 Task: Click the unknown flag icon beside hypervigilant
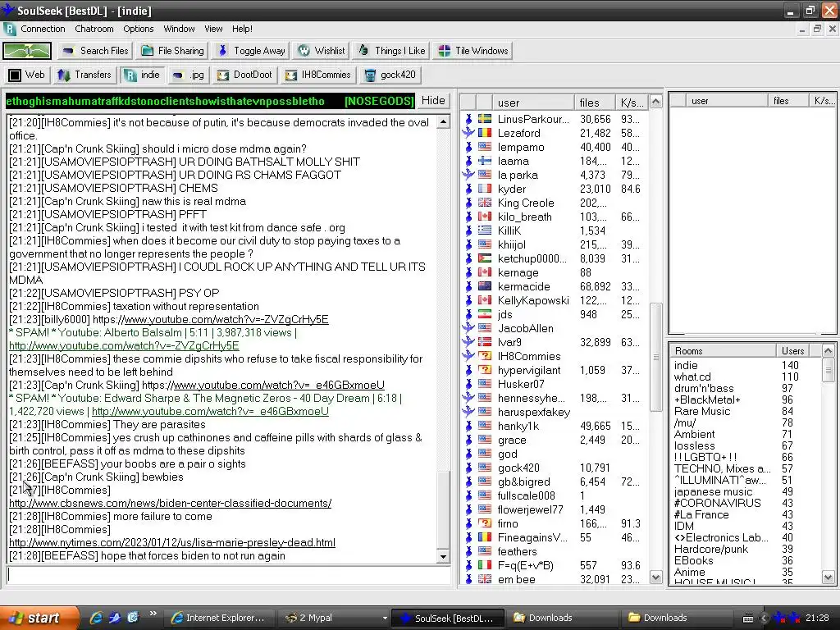click(x=485, y=370)
